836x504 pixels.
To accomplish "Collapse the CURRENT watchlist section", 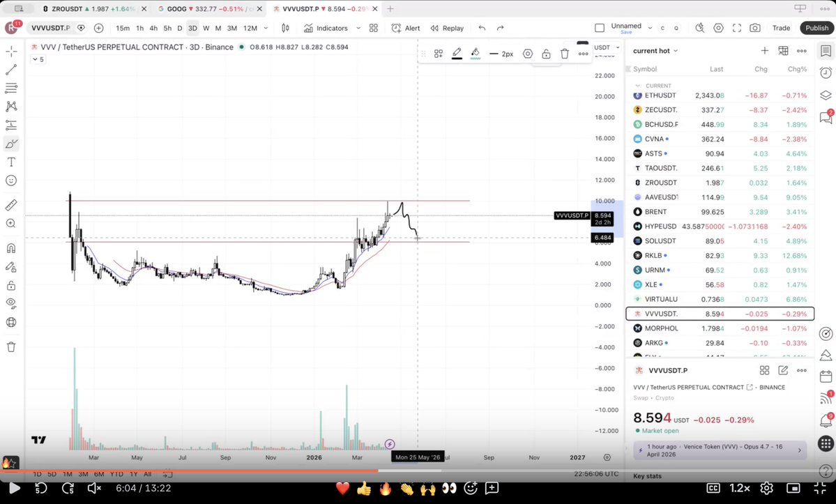I will pos(638,86).
